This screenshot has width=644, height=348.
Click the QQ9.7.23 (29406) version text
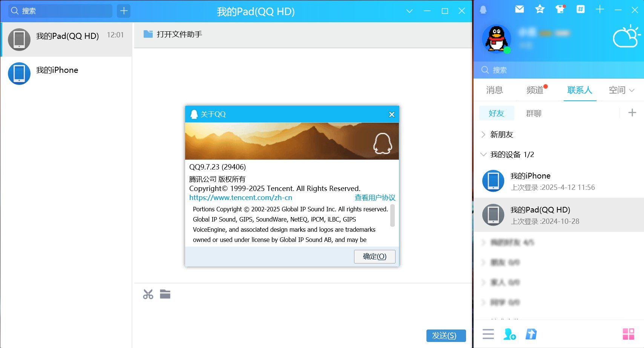[218, 167]
